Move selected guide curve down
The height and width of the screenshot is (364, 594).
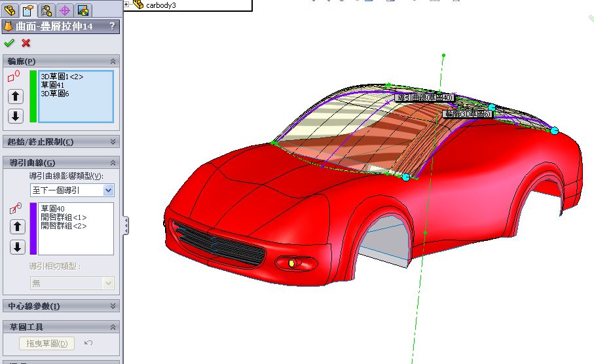tap(17, 247)
